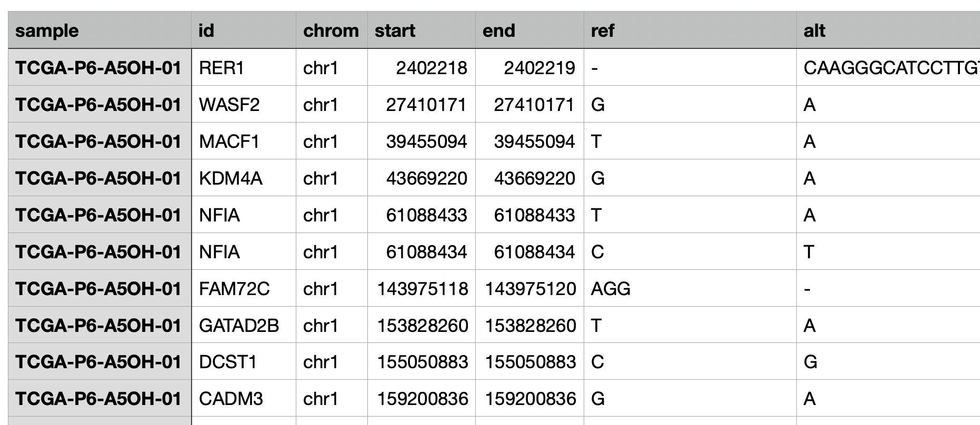Click the 'alt' column header
The width and height of the screenshot is (980, 425).
pos(888,31)
